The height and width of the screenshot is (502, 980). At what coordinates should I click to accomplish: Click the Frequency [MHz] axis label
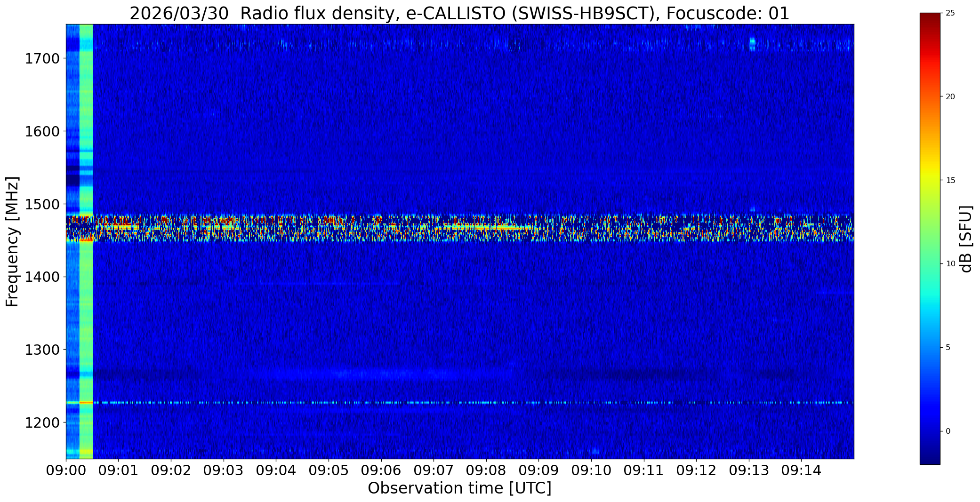12,241
